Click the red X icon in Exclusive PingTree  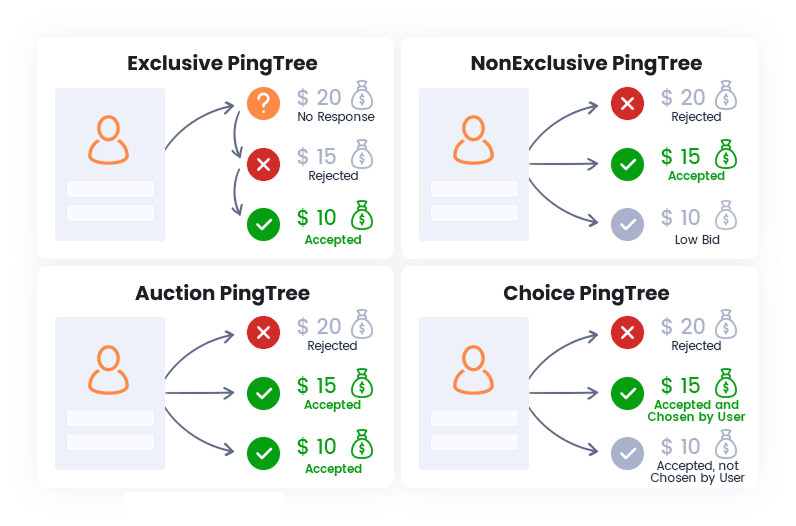coord(263,163)
